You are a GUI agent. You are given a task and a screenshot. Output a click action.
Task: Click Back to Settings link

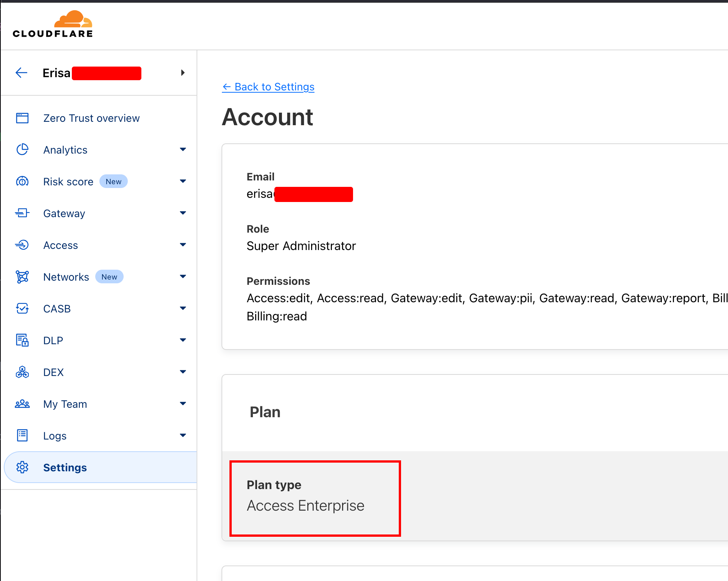pyautogui.click(x=268, y=87)
